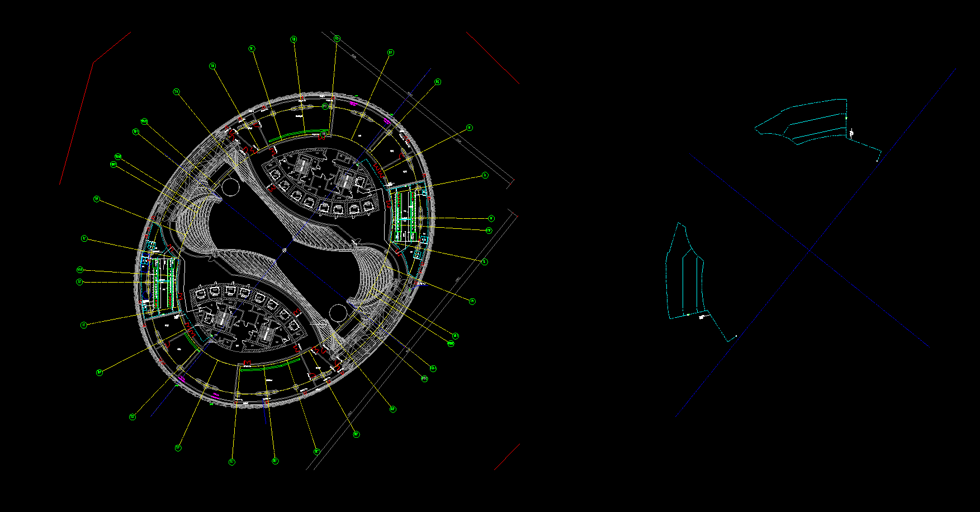Viewport: 980px width, 512px height.
Task: Click the left of the two topmost grid bubbles
Action: 293,39
